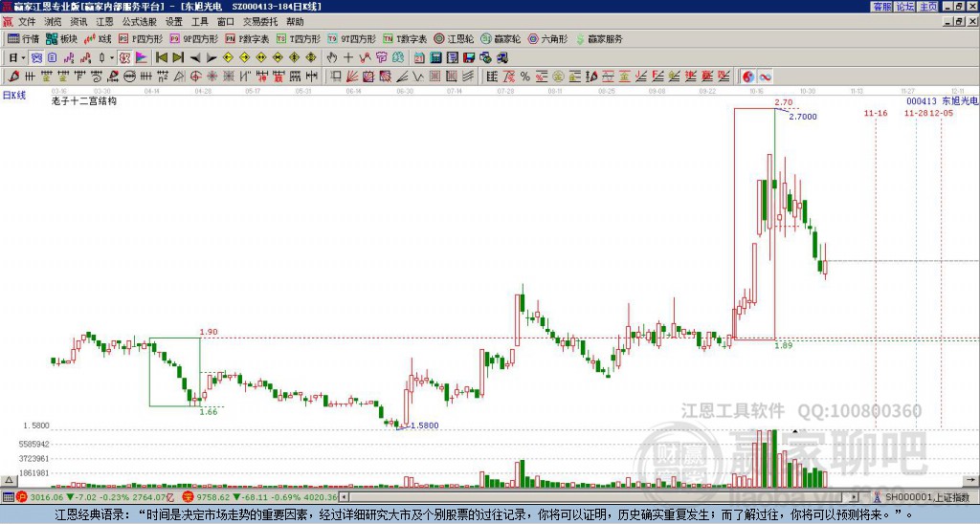Image resolution: width=980 pixels, height=524 pixels.
Task: Toggle the 权 adjustment icon
Action: click(124, 58)
